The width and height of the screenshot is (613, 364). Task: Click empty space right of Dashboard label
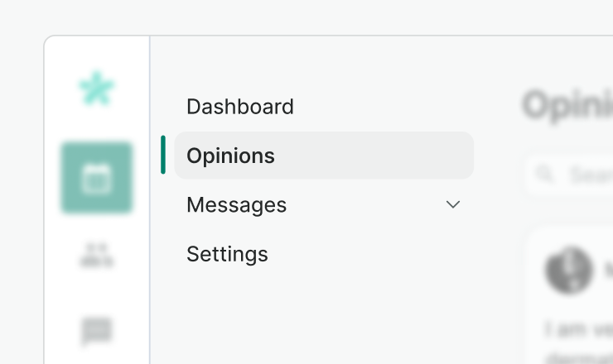381,107
